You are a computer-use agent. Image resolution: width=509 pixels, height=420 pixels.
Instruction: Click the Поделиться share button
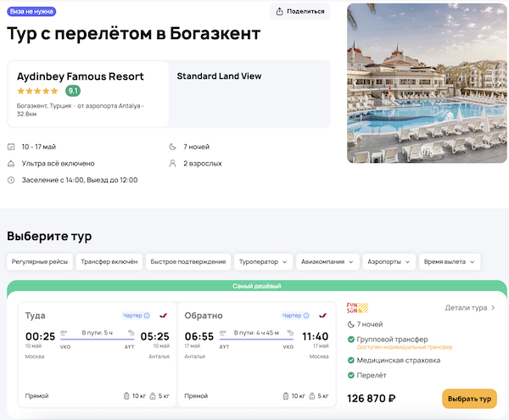click(x=300, y=11)
